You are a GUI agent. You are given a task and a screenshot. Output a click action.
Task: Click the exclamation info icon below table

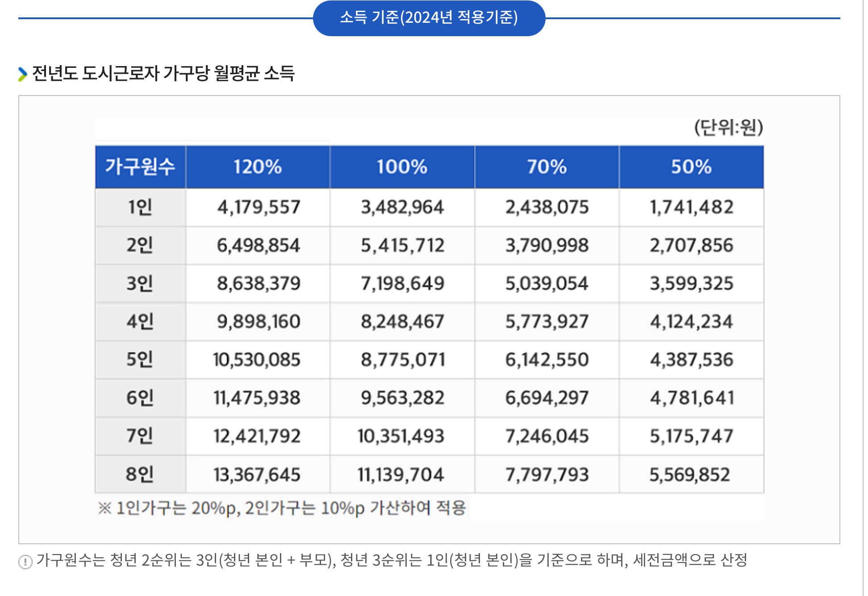[25, 561]
